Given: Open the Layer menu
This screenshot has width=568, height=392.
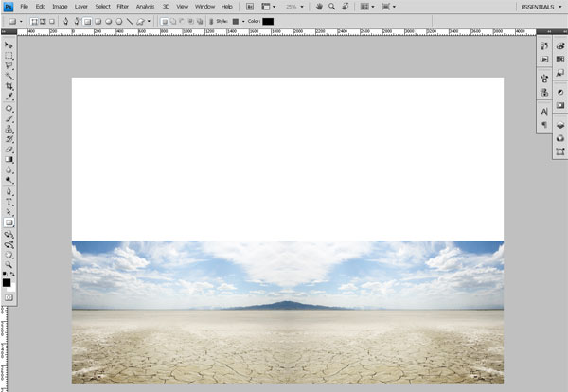Looking at the screenshot, I should pyautogui.click(x=80, y=7).
